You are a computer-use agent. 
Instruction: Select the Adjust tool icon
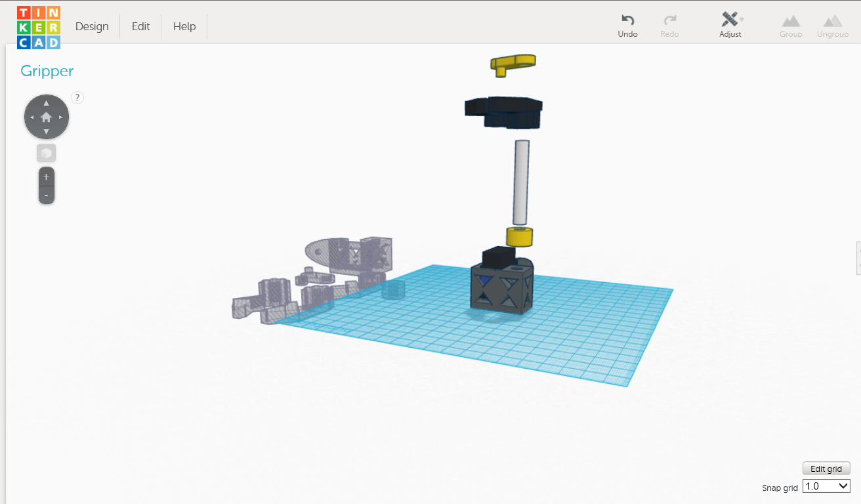[728, 20]
